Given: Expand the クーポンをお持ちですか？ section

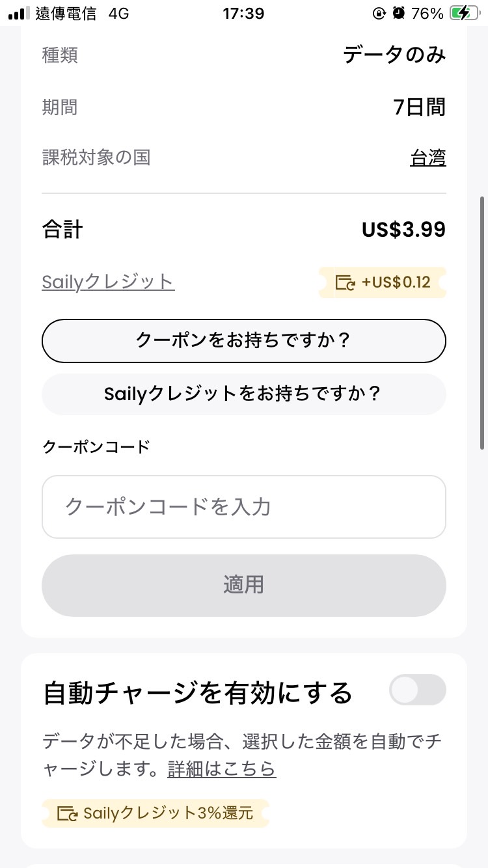Looking at the screenshot, I should 243,340.
